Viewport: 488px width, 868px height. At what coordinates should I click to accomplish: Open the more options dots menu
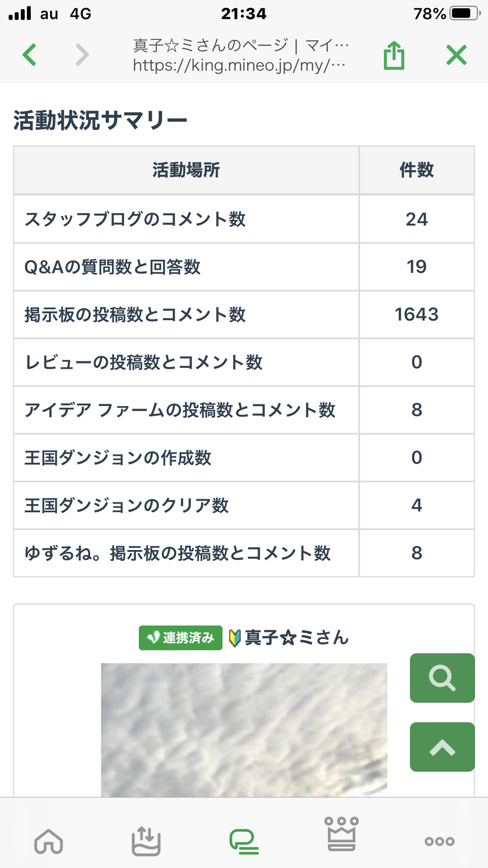point(439,842)
